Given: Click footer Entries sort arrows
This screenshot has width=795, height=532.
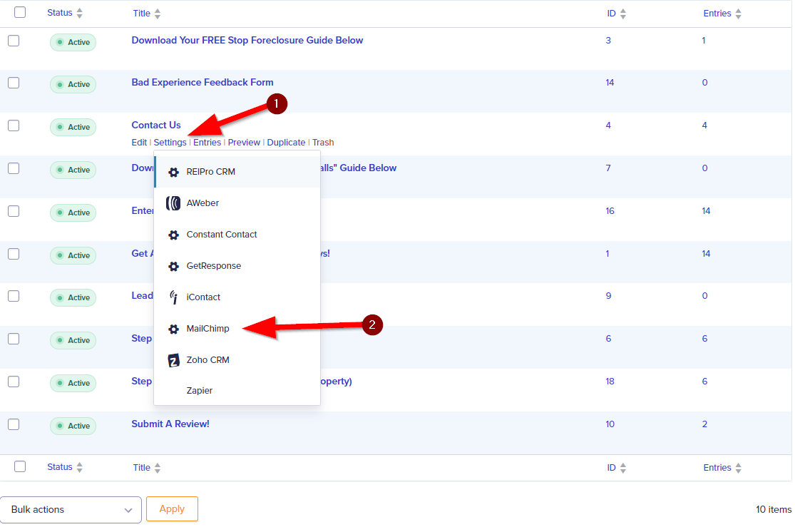Looking at the screenshot, I should [738, 468].
